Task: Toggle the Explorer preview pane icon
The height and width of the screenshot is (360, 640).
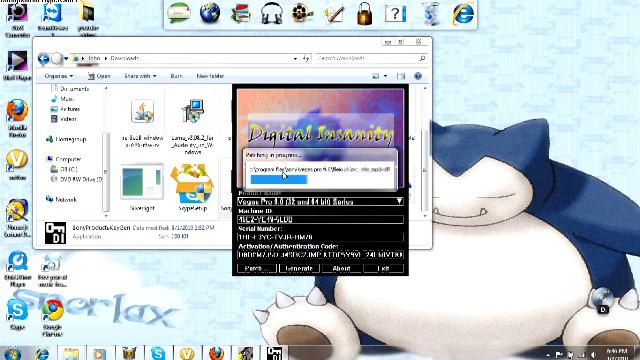Action: tap(401, 76)
